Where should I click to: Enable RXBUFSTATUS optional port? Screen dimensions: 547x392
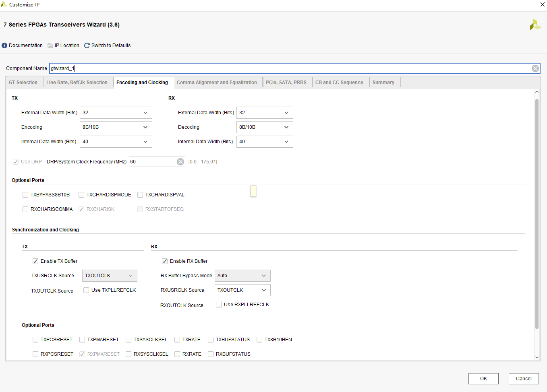[211, 354]
